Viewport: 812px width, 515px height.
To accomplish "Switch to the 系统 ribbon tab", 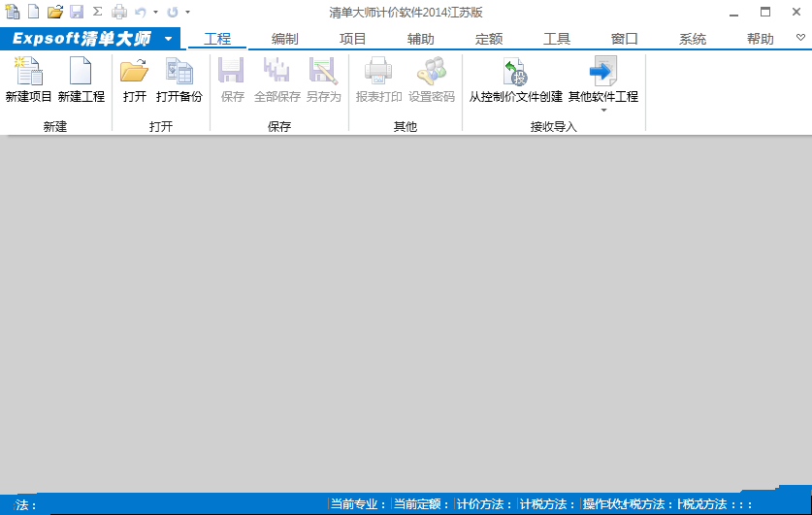I will coord(693,39).
